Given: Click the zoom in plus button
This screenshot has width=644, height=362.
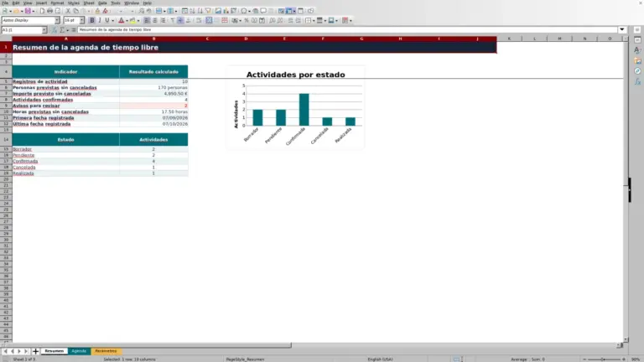Looking at the screenshot, I should coord(624,359).
